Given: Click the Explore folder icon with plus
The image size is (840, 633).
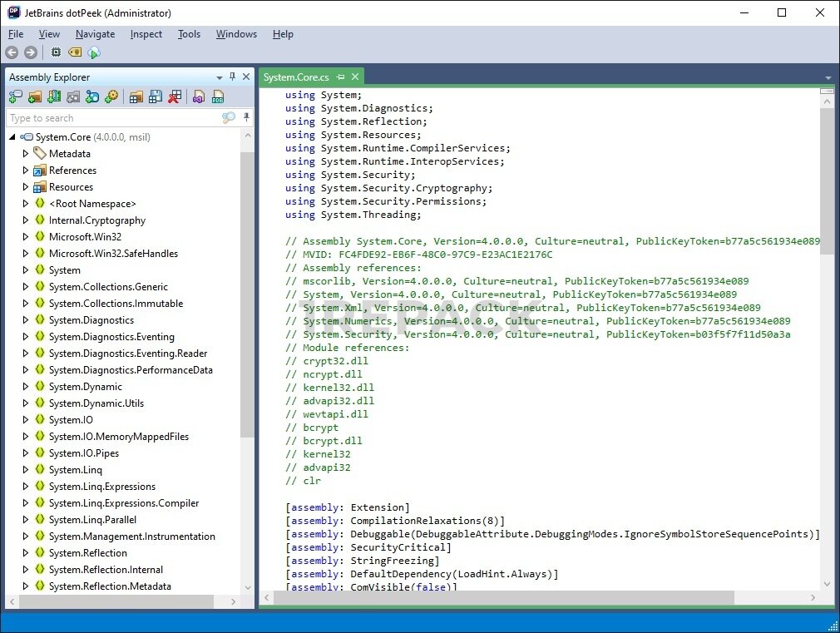Looking at the screenshot, I should click(x=35, y=97).
